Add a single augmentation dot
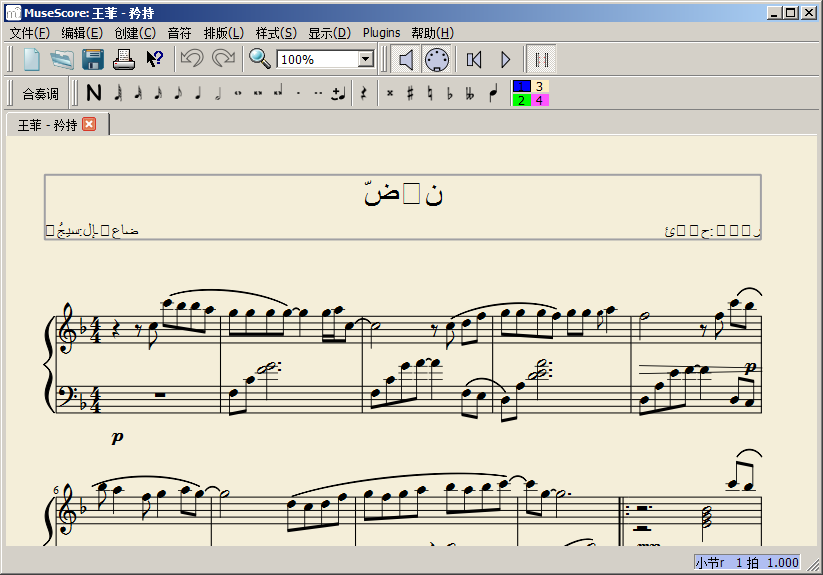The height and width of the screenshot is (575, 823). (298, 93)
